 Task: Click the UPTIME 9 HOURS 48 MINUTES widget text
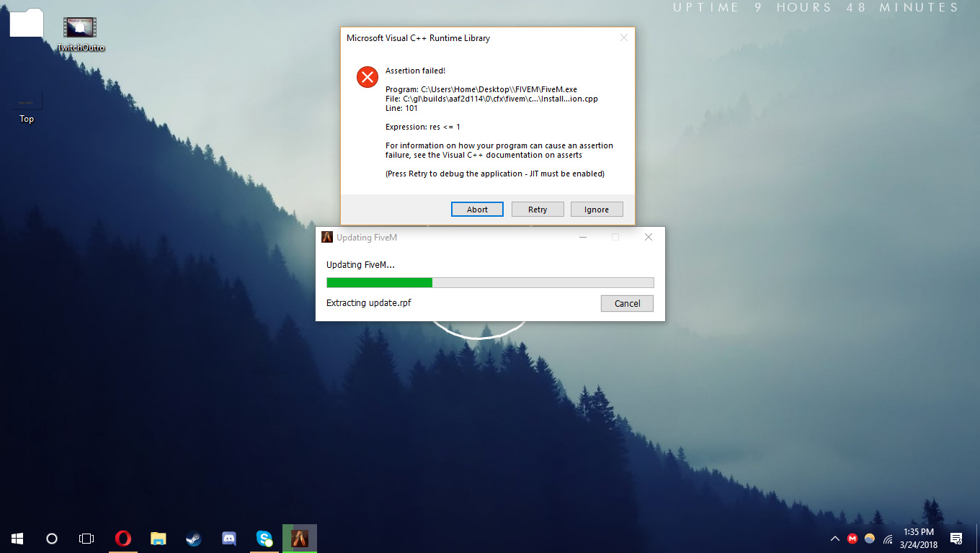click(x=816, y=8)
